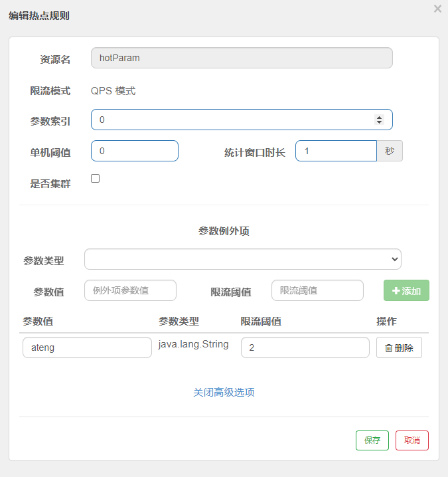The width and height of the screenshot is (448, 477).
Task: Click the trash icon delete button for ateng
Action: [399, 347]
